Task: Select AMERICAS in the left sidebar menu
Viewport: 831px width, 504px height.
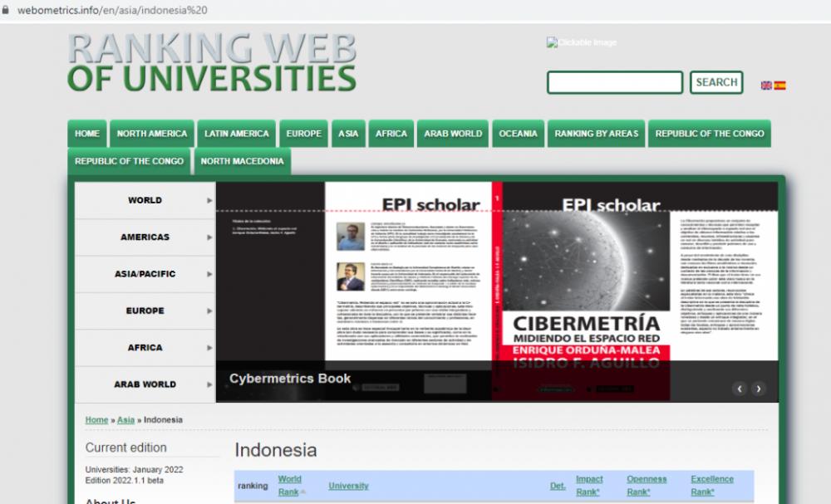Action: click(x=145, y=237)
